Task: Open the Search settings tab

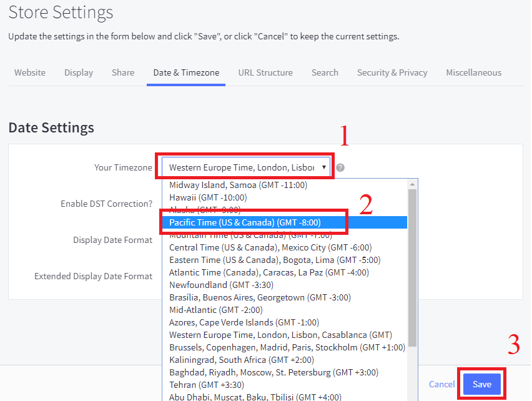Action: coord(325,72)
